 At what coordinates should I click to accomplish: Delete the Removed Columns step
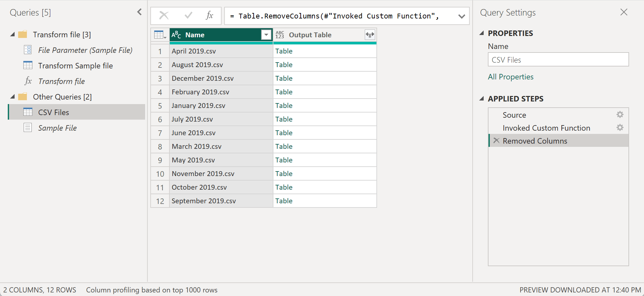coord(496,140)
